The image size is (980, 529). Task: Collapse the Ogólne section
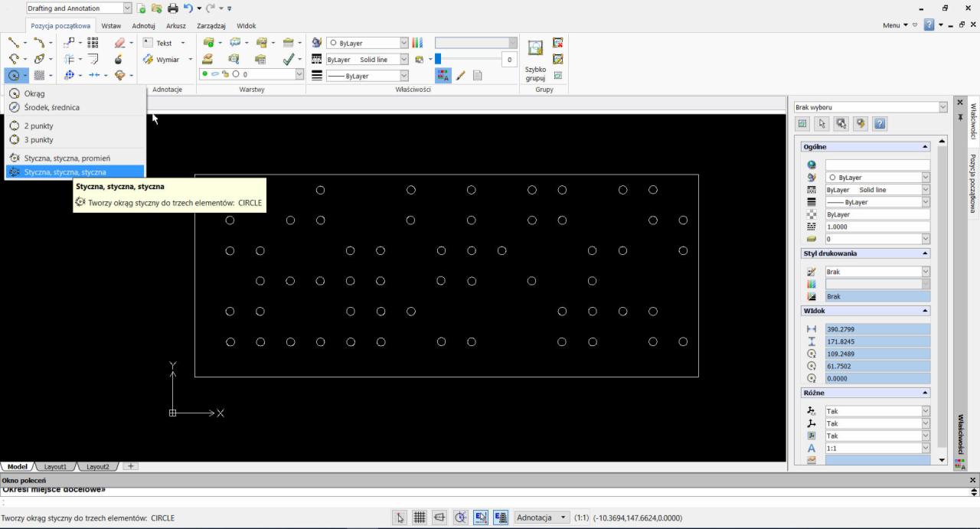click(925, 146)
